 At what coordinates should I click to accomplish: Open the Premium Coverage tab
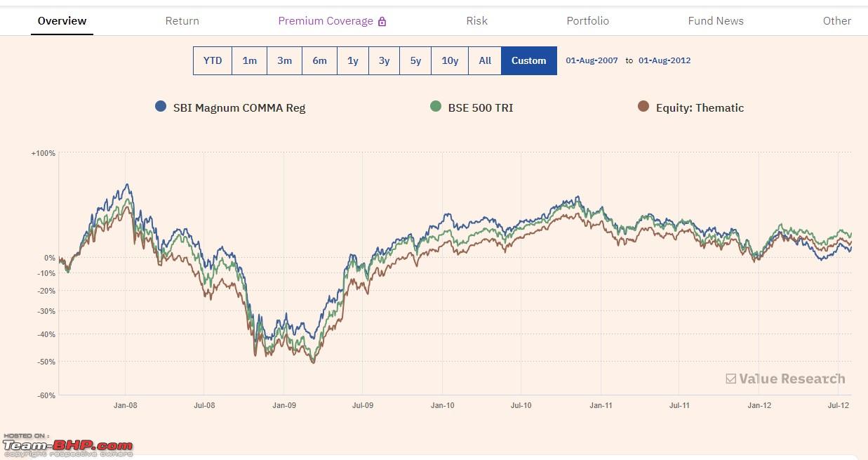[326, 21]
